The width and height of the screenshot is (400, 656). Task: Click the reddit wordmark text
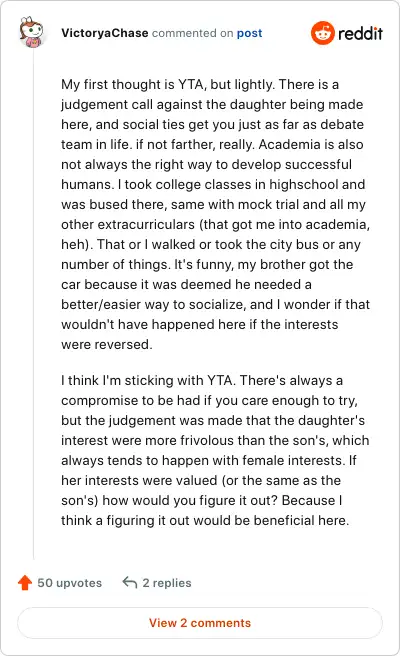360,33
